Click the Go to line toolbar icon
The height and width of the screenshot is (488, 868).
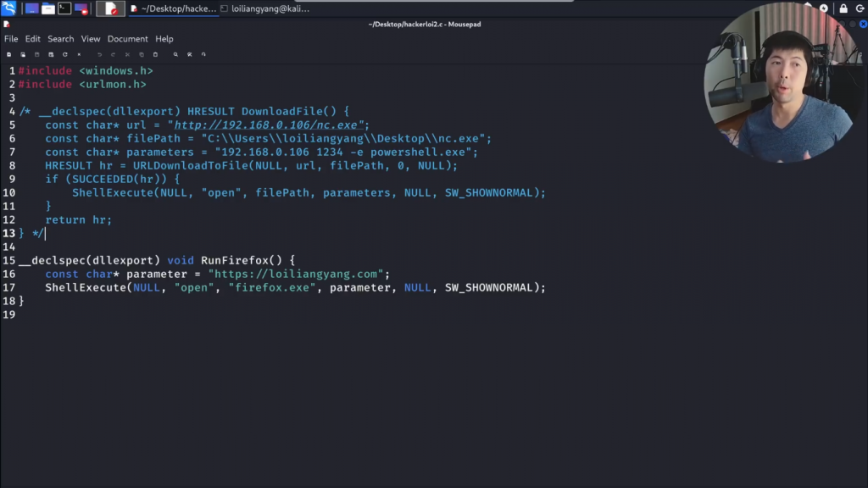click(203, 55)
